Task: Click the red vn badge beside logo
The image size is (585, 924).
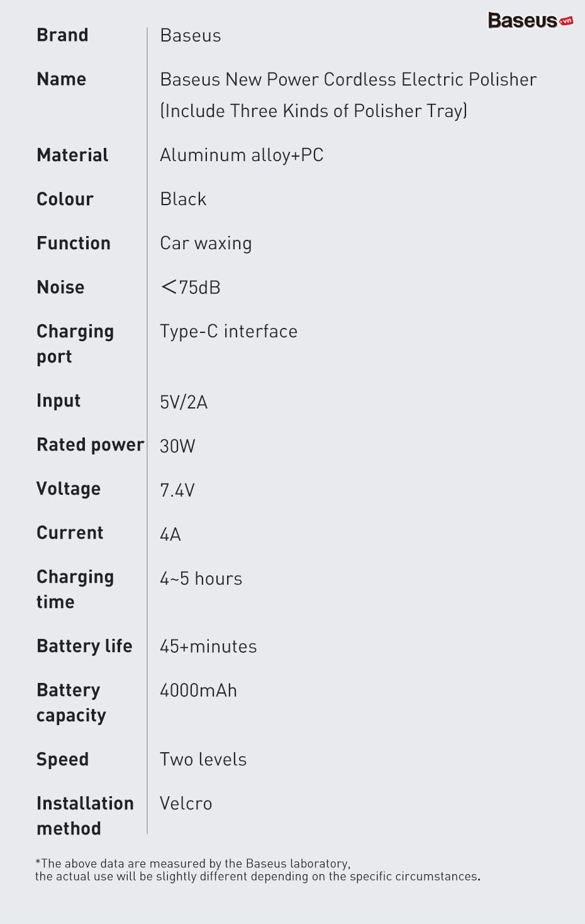Action: click(566, 21)
